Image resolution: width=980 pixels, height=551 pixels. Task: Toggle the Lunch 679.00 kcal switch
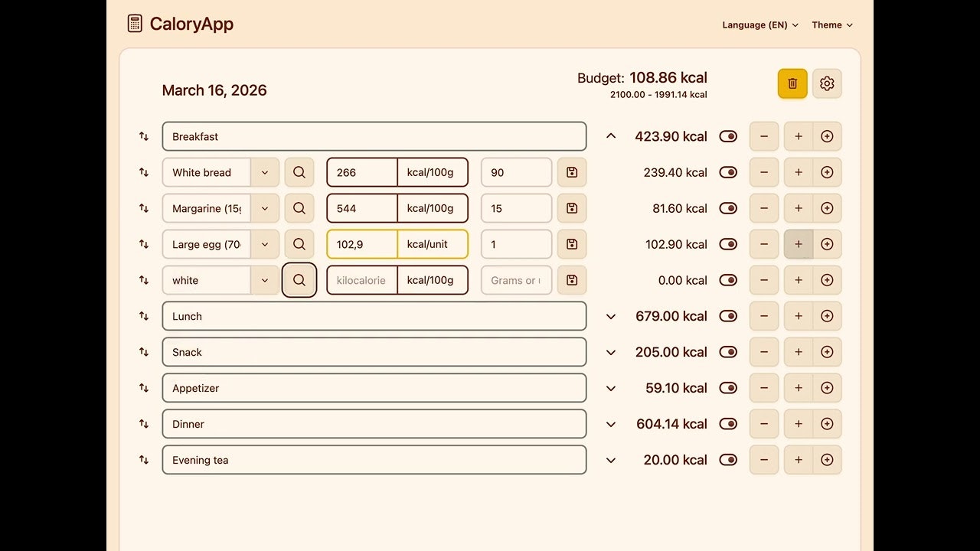click(x=728, y=316)
